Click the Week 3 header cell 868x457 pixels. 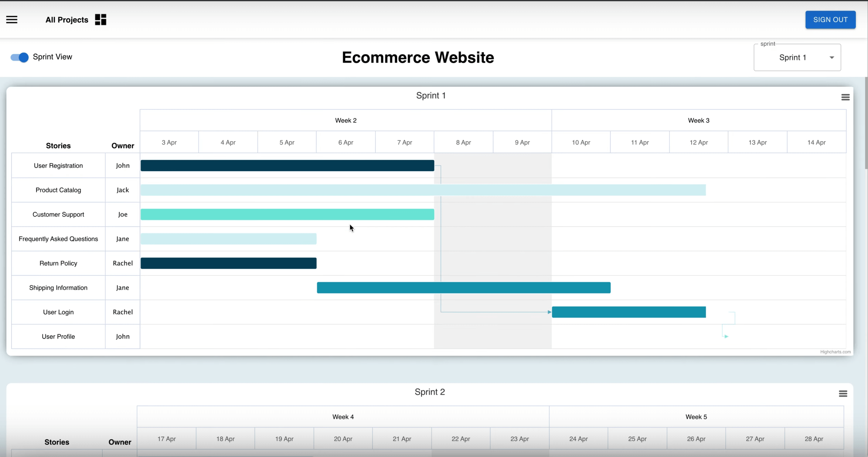pyautogui.click(x=699, y=120)
